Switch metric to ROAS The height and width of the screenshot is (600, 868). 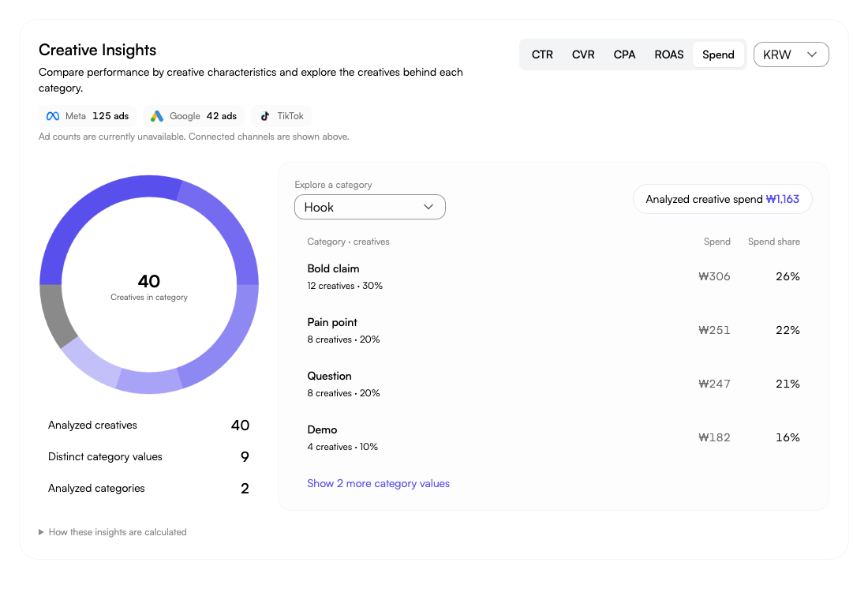[668, 54]
